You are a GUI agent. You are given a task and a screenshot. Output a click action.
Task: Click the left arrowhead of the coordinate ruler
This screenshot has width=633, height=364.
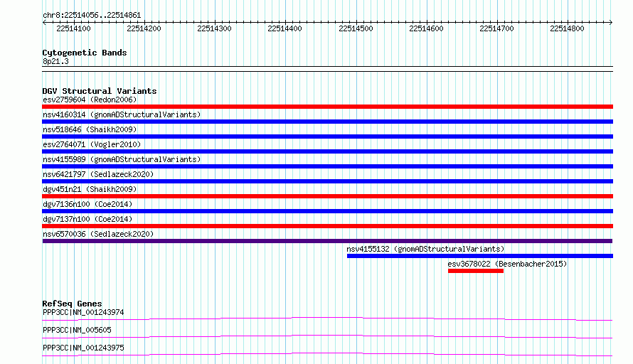click(44, 22)
